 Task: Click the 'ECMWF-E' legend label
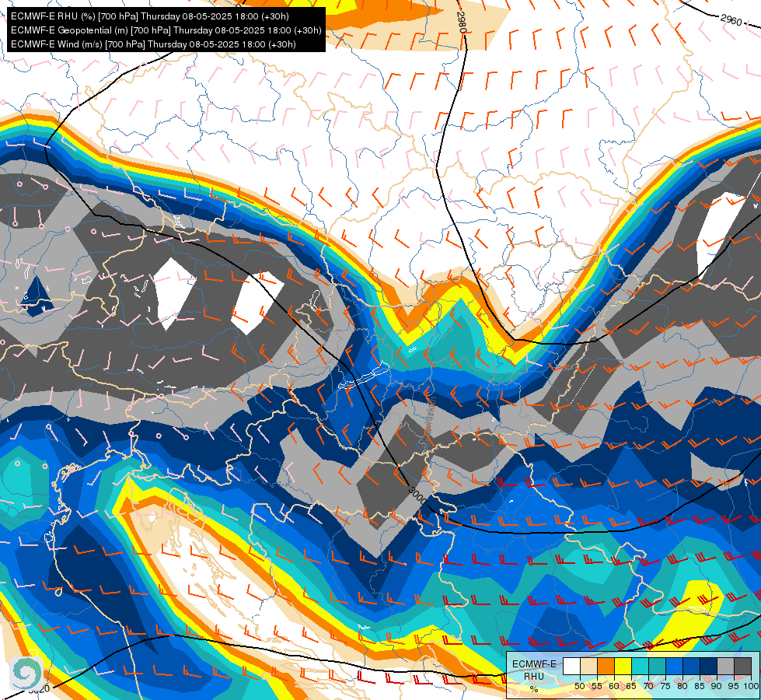coord(534,664)
